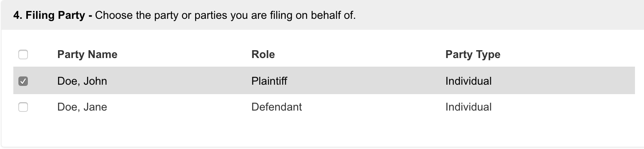Select the Doe, John name cell
The height and width of the screenshot is (149, 644).
pyautogui.click(x=82, y=81)
